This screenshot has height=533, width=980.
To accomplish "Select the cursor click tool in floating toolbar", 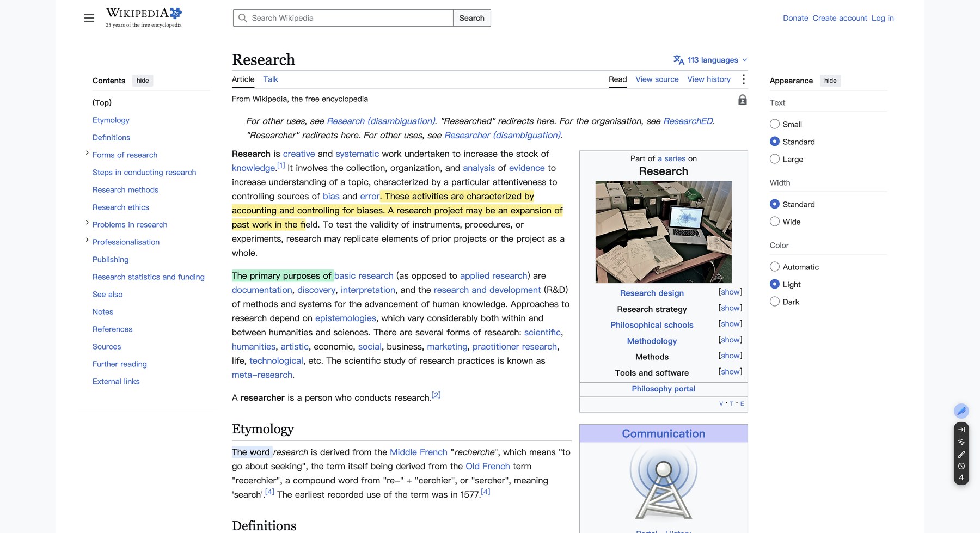I will pyautogui.click(x=961, y=442).
